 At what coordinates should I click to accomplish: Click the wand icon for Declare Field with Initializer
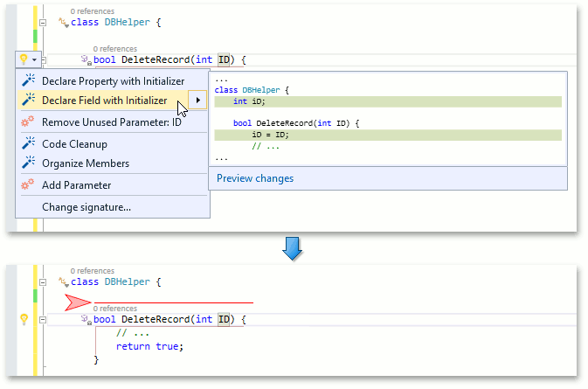click(28, 101)
